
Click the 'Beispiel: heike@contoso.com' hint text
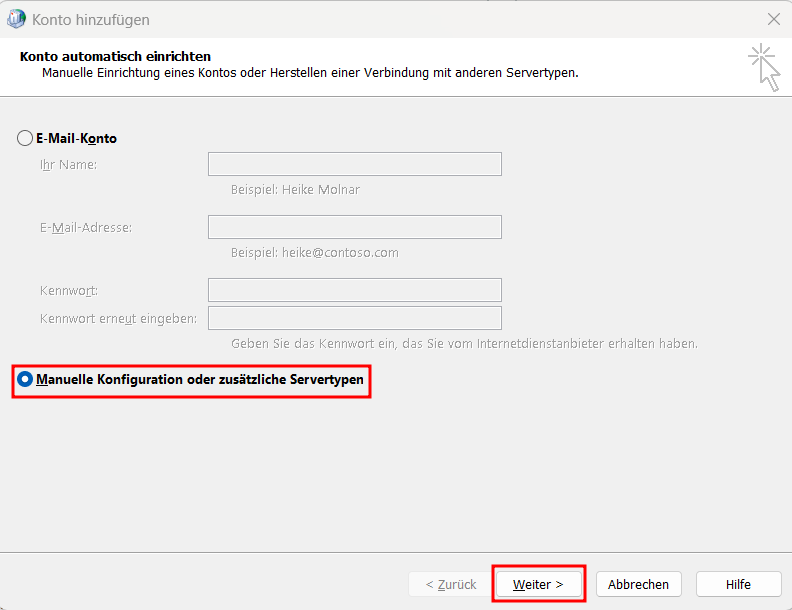point(314,252)
